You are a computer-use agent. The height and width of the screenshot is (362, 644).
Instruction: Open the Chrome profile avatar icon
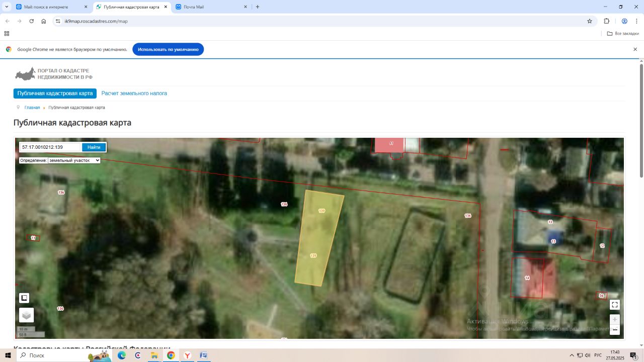[x=624, y=21]
